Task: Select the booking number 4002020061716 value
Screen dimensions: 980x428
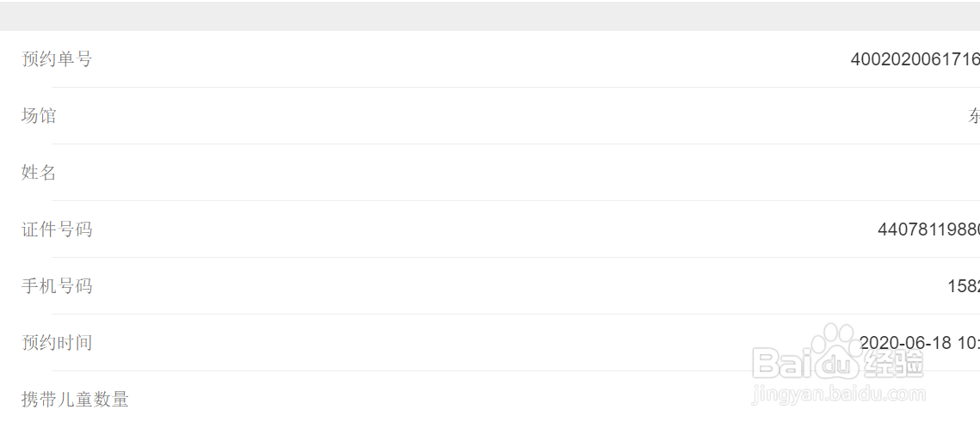Action: click(915, 59)
